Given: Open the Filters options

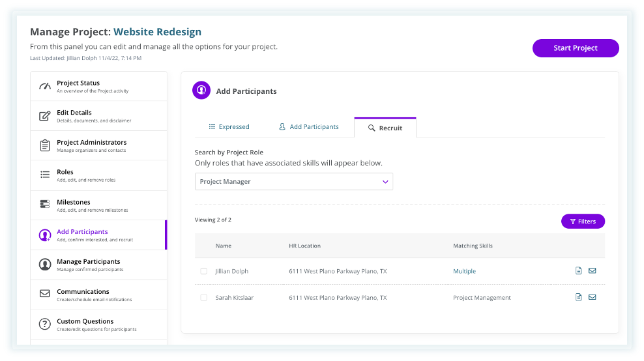Looking at the screenshot, I should 583,222.
